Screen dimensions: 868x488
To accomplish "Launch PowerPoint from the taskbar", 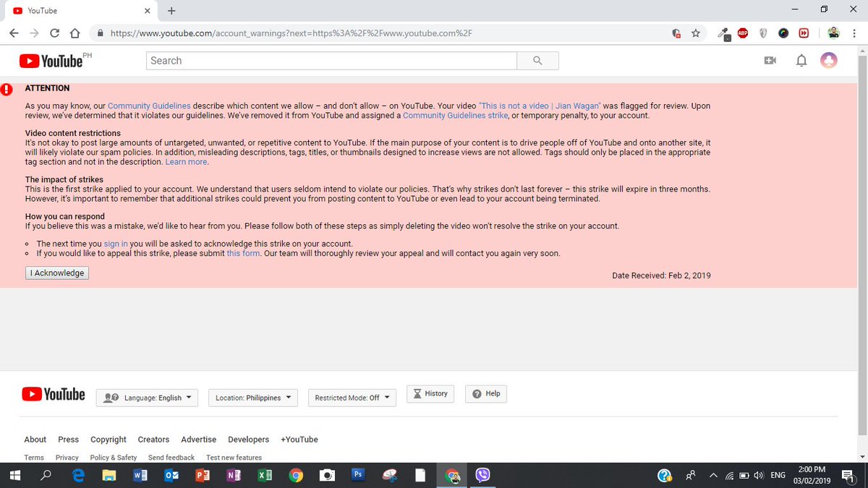I will (x=203, y=475).
